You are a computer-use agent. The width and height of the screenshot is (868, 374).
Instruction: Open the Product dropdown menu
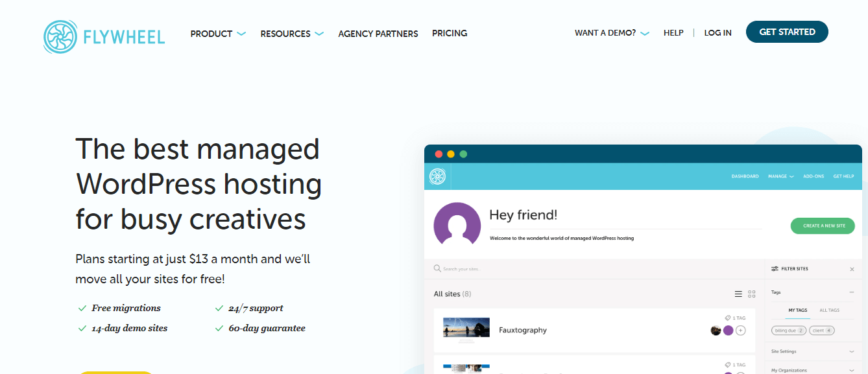218,34
